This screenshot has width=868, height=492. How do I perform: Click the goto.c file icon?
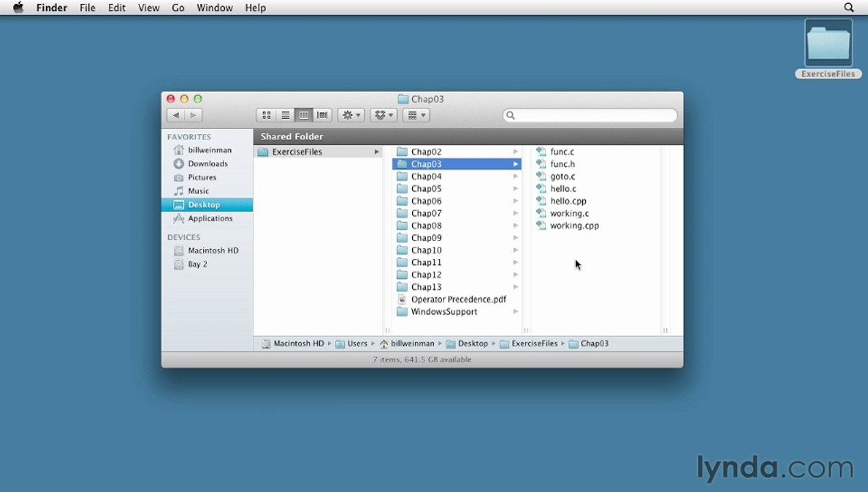coord(541,176)
